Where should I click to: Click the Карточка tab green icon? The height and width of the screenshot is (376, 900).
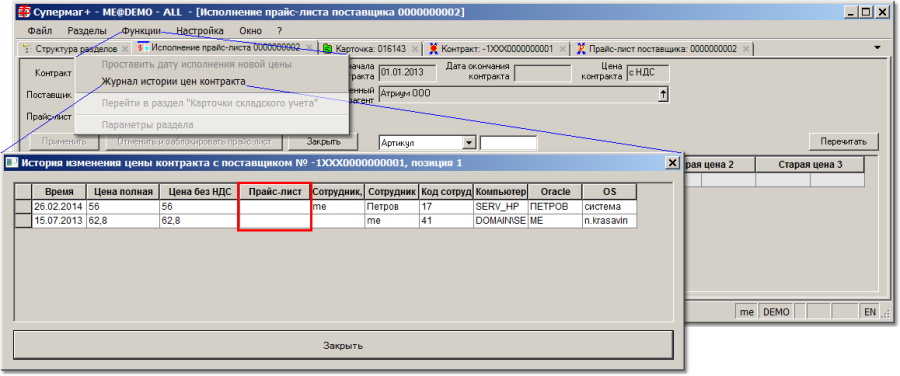click(328, 49)
